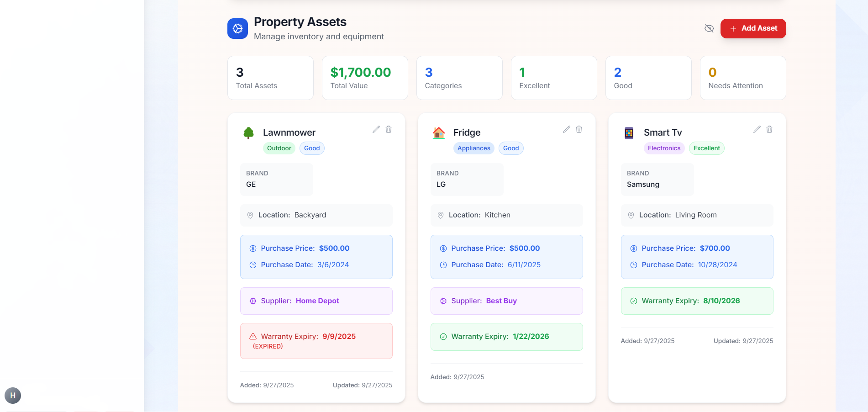Click the Smart Tv device icon

629,133
